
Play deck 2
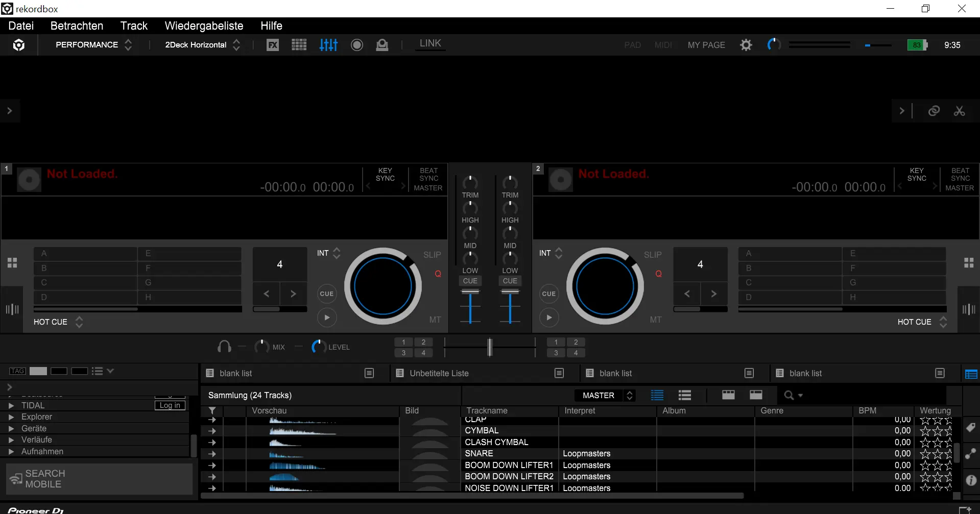tap(549, 317)
